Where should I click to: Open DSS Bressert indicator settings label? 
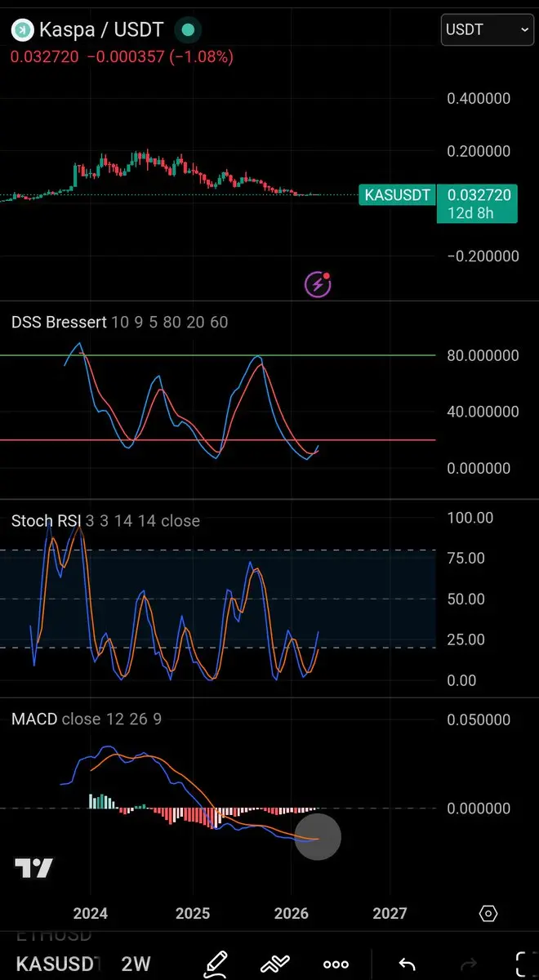click(x=120, y=323)
